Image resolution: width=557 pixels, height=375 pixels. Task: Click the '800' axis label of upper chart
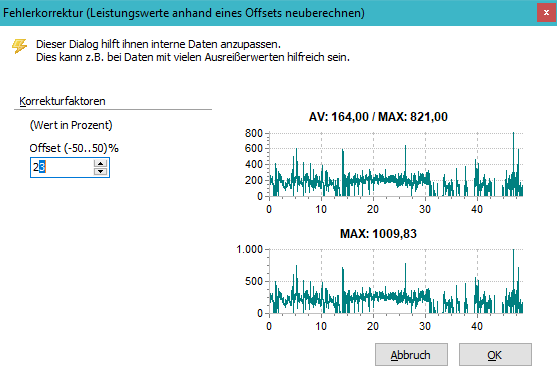tap(253, 134)
